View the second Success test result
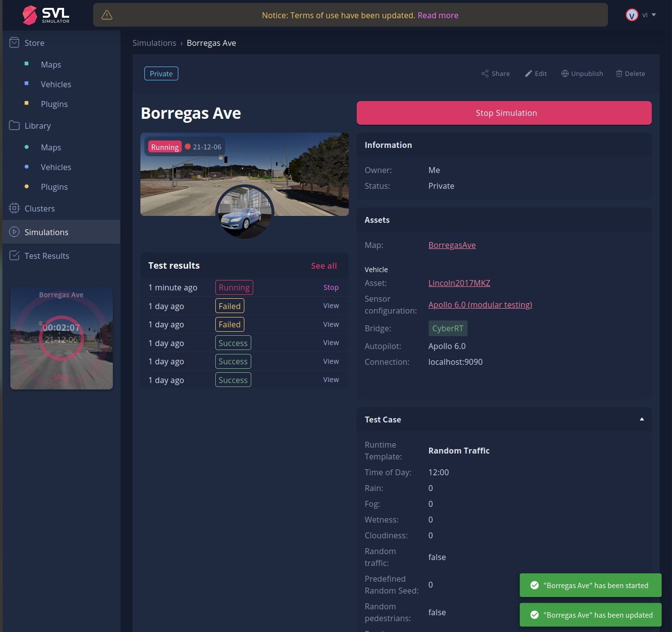Viewport: 672px width, 632px height. coord(331,361)
